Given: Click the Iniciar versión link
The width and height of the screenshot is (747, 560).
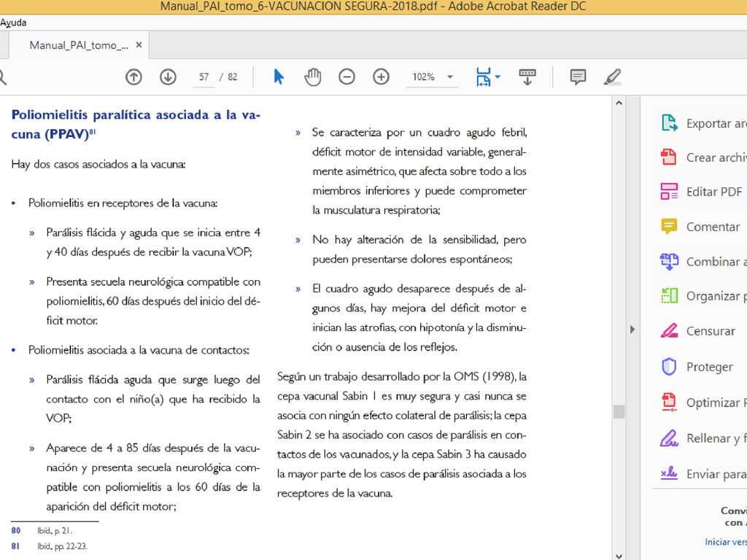Looking at the screenshot, I should 726,542.
